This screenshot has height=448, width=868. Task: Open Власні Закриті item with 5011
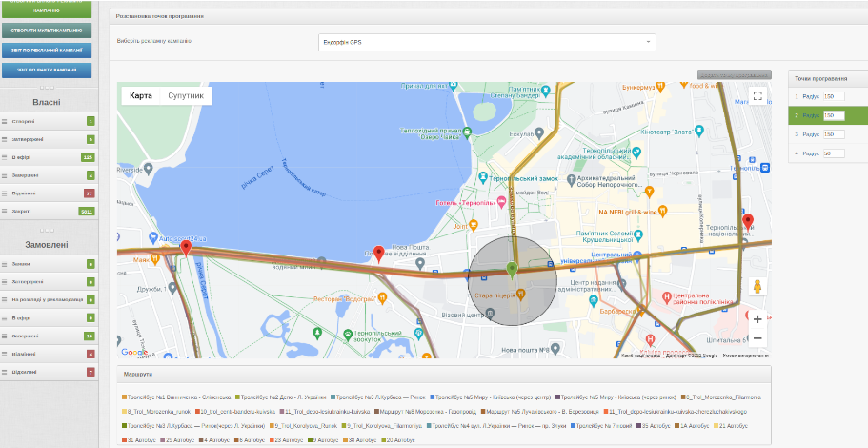click(49, 211)
